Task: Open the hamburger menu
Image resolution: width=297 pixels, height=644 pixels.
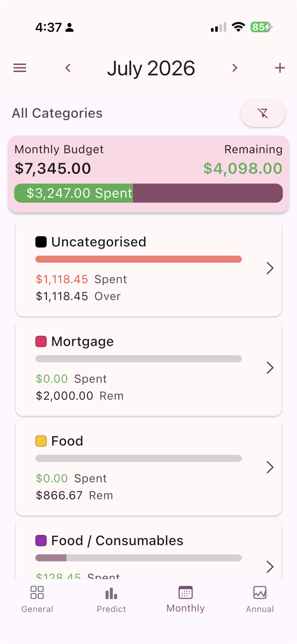Action: (20, 68)
